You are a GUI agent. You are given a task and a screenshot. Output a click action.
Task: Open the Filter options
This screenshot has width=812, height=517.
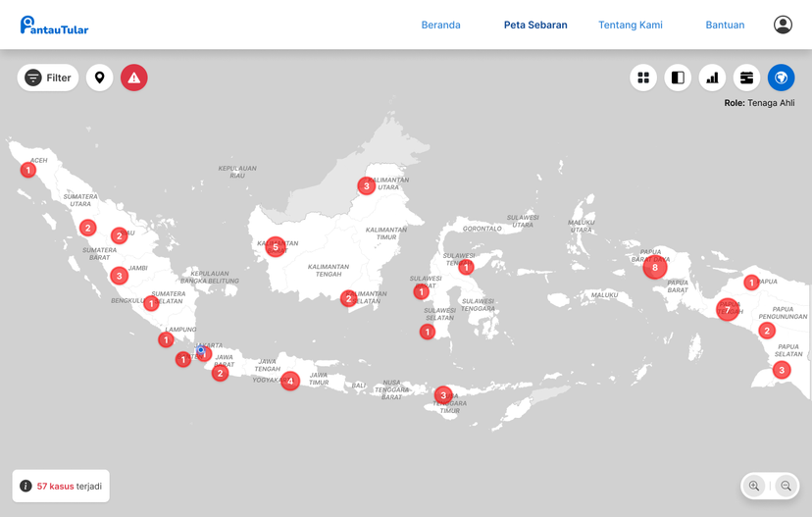48,78
